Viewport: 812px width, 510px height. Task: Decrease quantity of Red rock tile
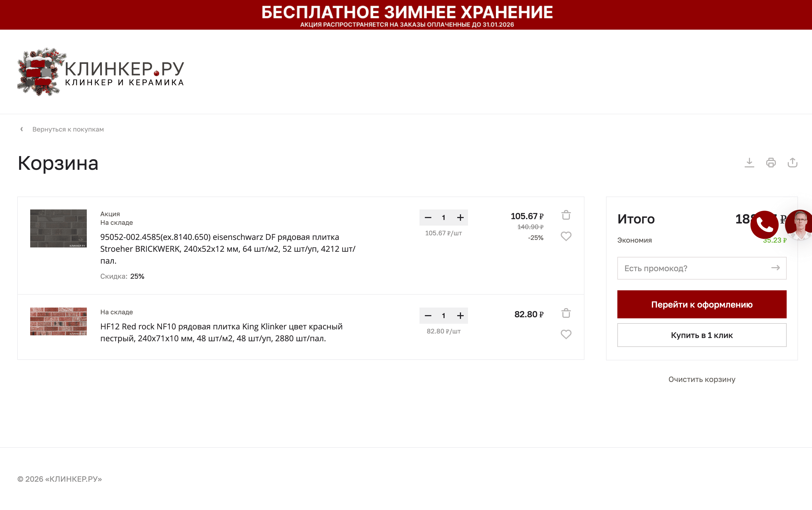[x=428, y=316]
